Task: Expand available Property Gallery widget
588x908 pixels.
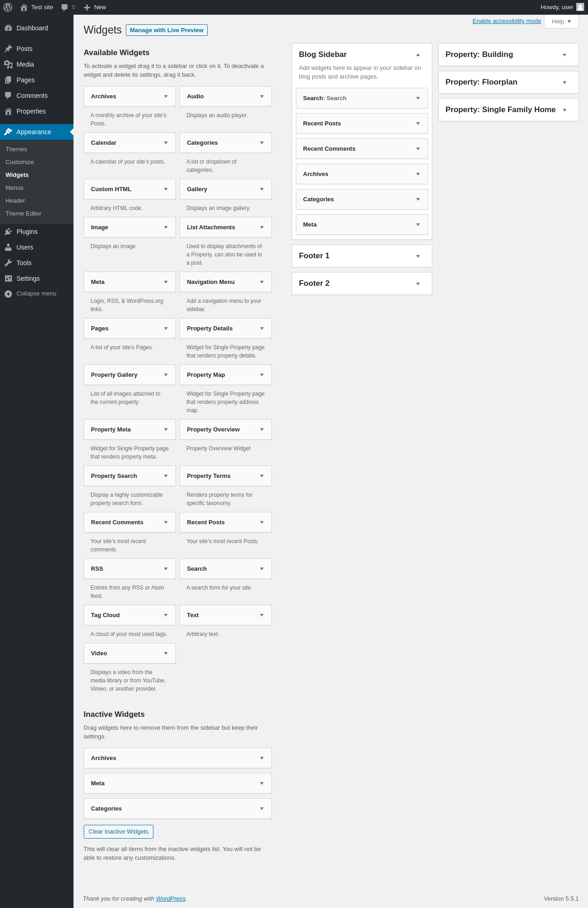Action: (166, 375)
